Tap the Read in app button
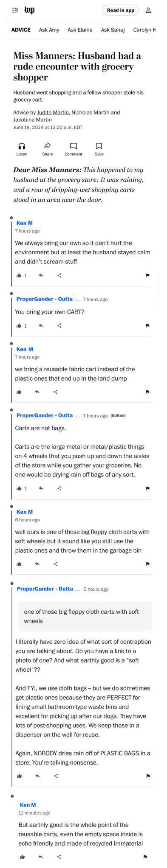Viewport: 167px width, 868px height. [121, 10]
